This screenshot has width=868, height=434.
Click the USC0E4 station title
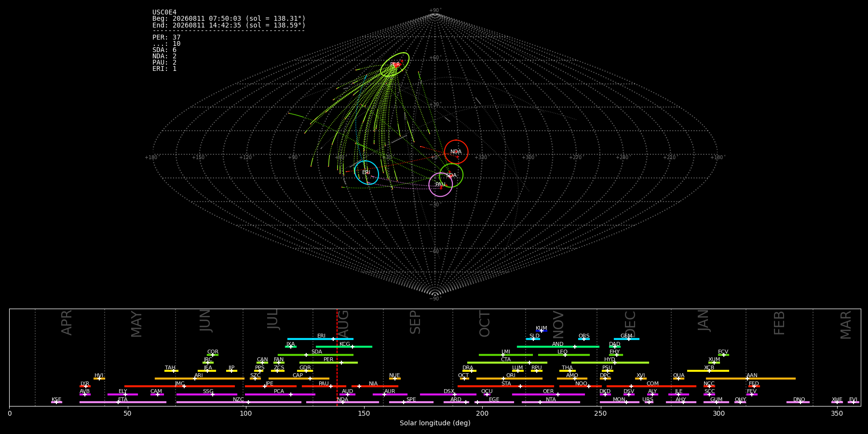[164, 12]
